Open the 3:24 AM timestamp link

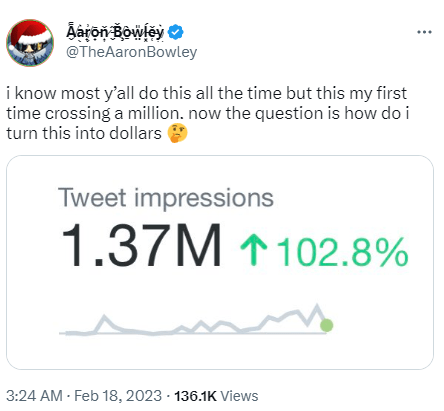(x=34, y=396)
